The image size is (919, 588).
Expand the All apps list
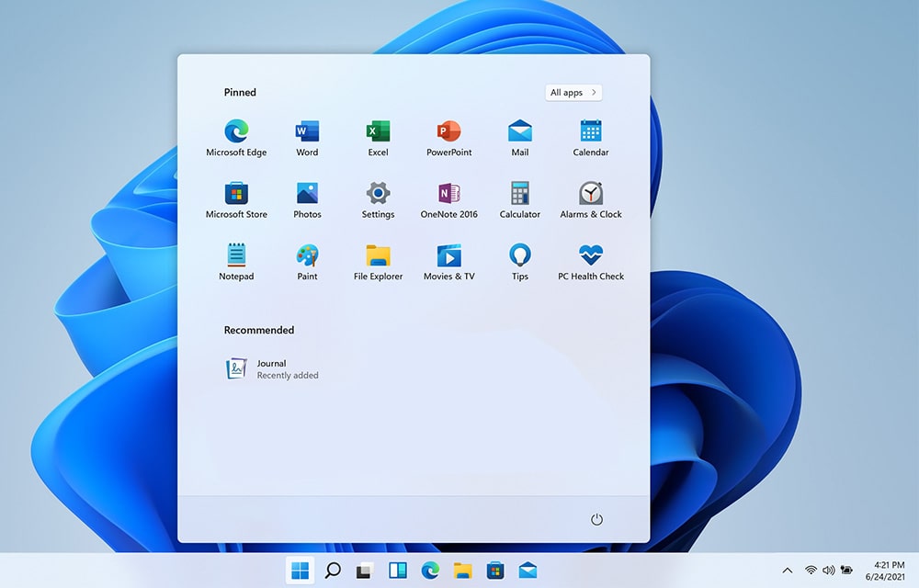573,92
